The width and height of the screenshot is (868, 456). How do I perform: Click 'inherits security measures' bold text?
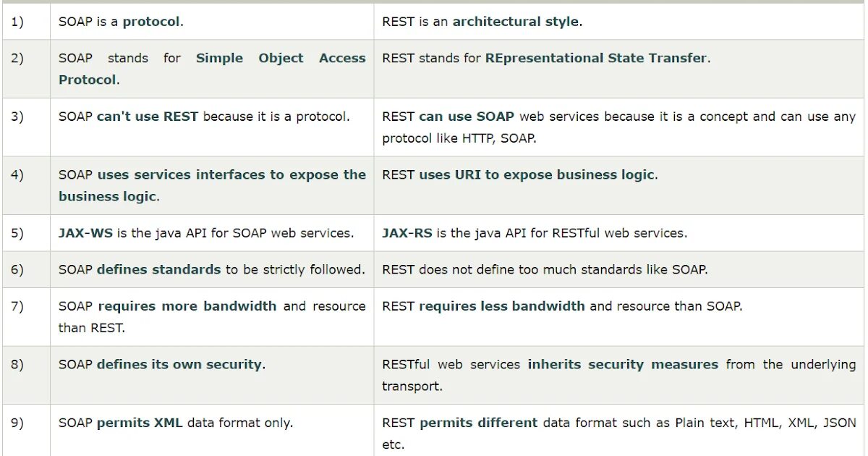pyautogui.click(x=623, y=364)
